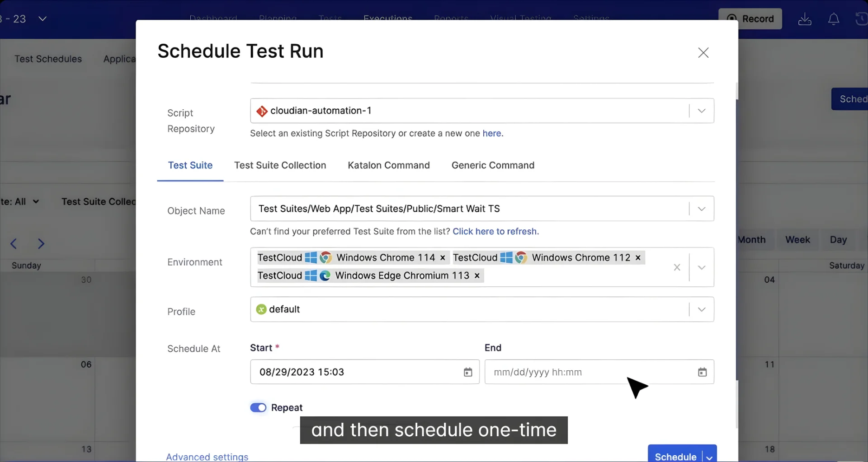The image size is (868, 462).
Task: Click the download reports icon
Action: (x=805, y=19)
